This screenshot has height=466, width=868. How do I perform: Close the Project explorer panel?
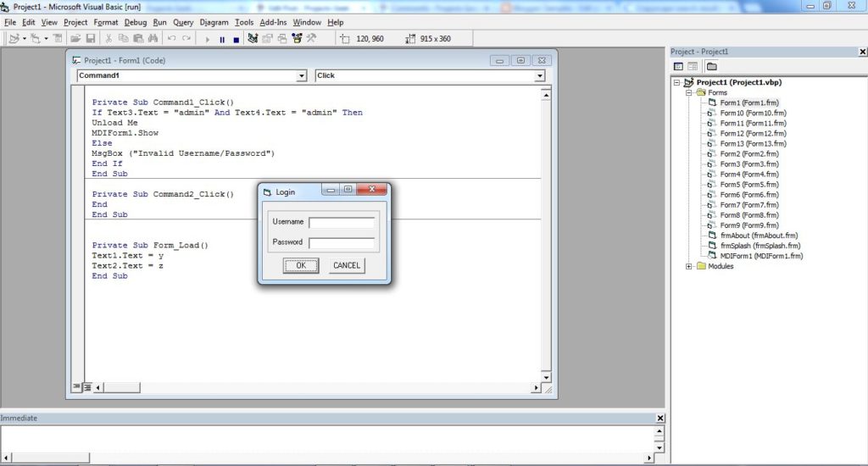[862, 52]
